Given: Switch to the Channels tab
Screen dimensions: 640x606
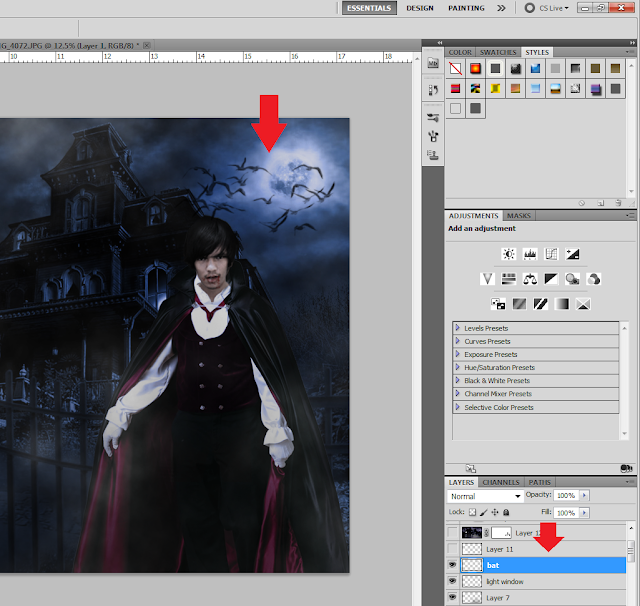Looking at the screenshot, I should point(501,482).
